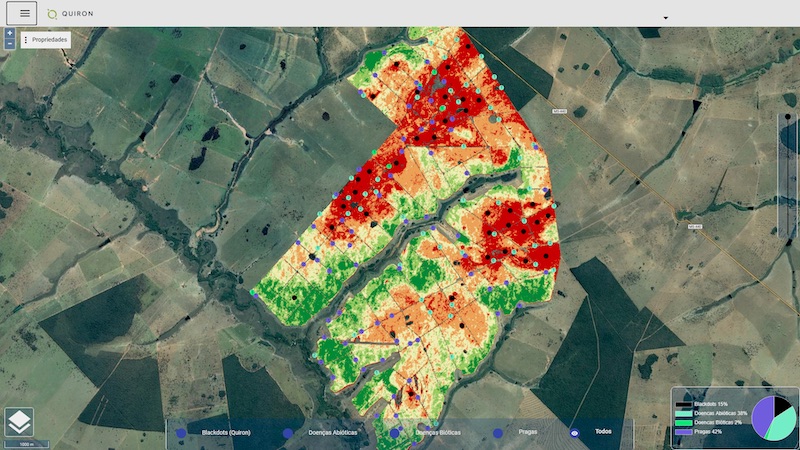Click the Blackdots 15% legend entry
Image resolution: width=800 pixels, height=450 pixels.
coord(702,404)
